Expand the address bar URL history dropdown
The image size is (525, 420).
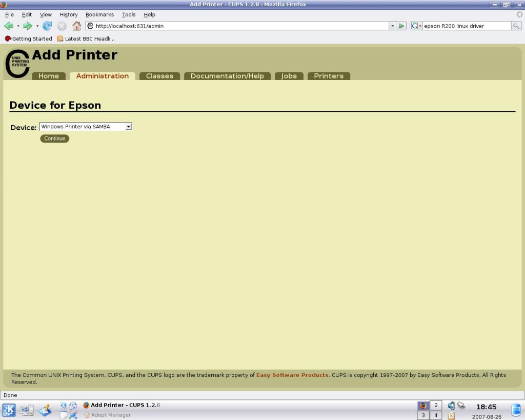pyautogui.click(x=392, y=26)
